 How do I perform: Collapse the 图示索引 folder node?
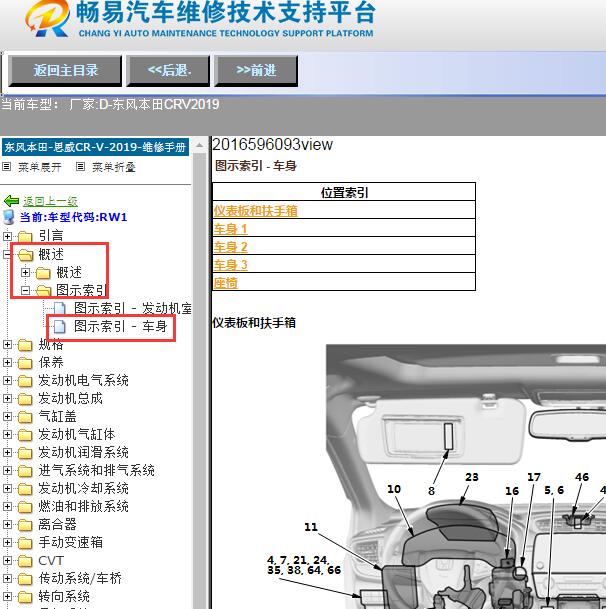(x=25, y=290)
